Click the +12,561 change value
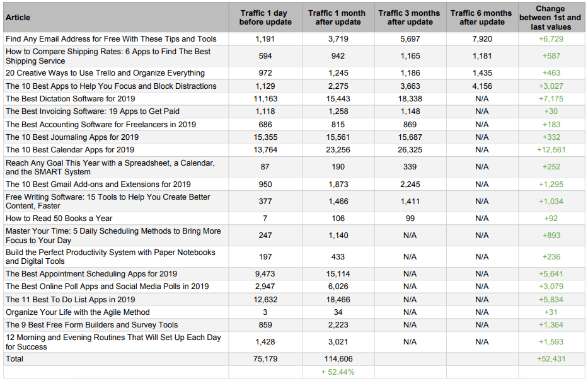Viewport: 588px width, 381px height. click(x=551, y=150)
